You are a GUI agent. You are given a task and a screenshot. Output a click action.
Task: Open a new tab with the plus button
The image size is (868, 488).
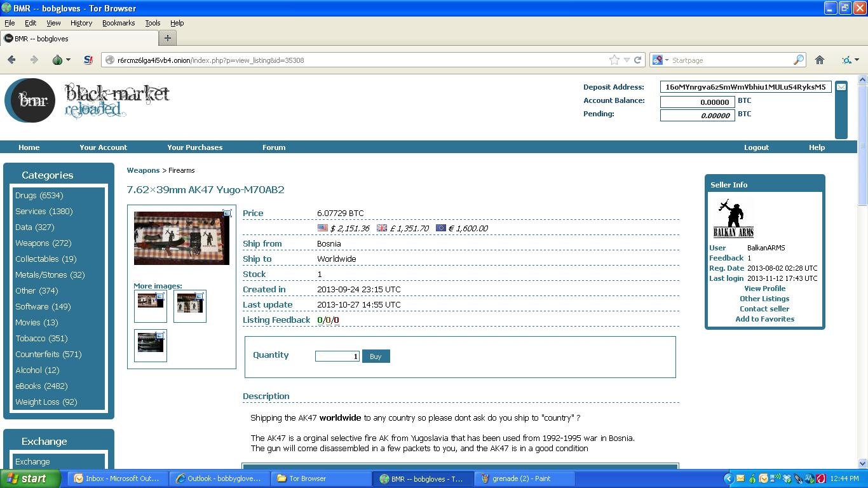point(167,38)
